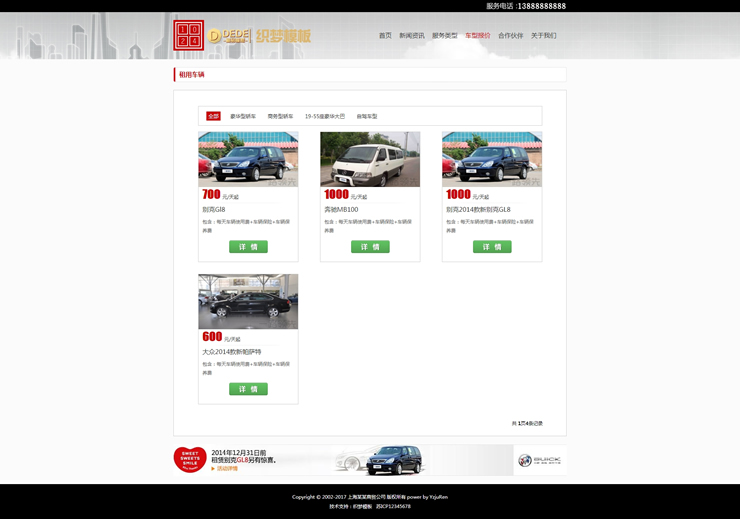
Task: Select the 全部 filter tab
Action: point(213,116)
